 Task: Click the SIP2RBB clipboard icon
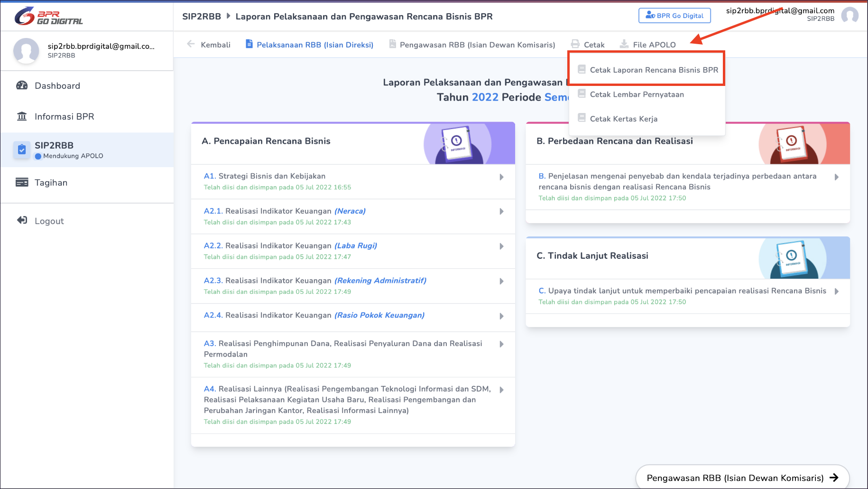click(22, 150)
